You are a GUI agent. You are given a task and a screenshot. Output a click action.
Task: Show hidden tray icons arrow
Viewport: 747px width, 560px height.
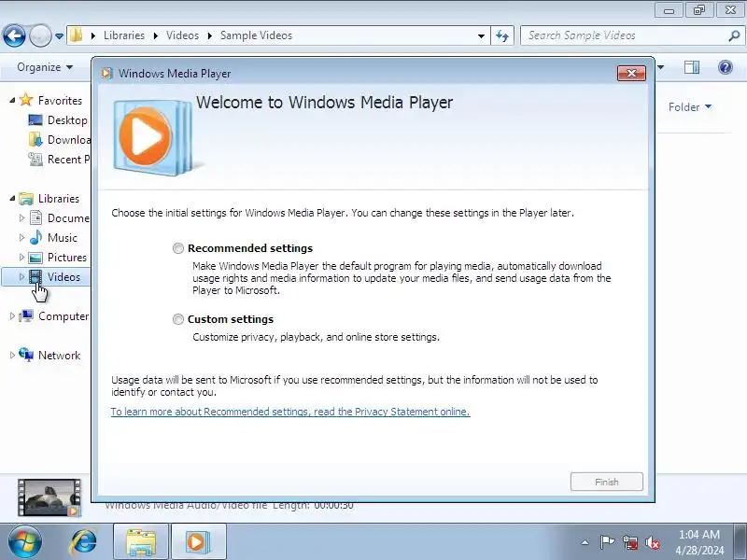(585, 542)
